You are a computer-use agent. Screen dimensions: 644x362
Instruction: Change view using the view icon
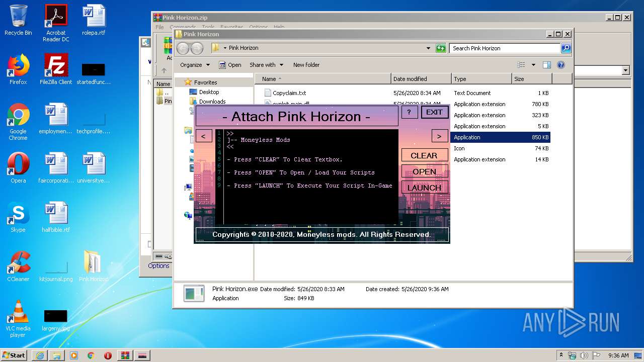click(521, 65)
